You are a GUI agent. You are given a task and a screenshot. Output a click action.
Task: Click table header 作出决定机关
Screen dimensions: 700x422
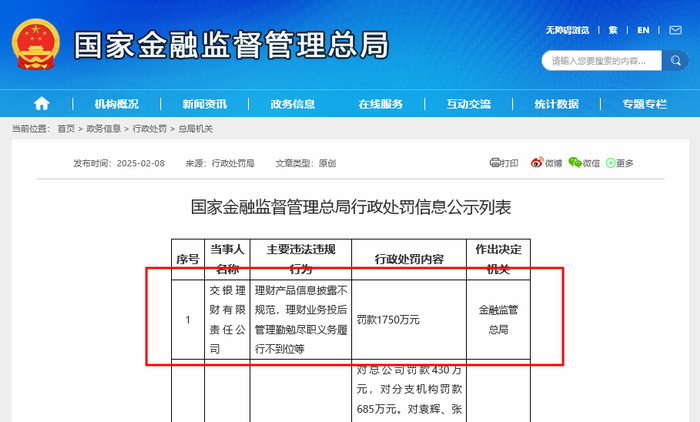tap(498, 259)
